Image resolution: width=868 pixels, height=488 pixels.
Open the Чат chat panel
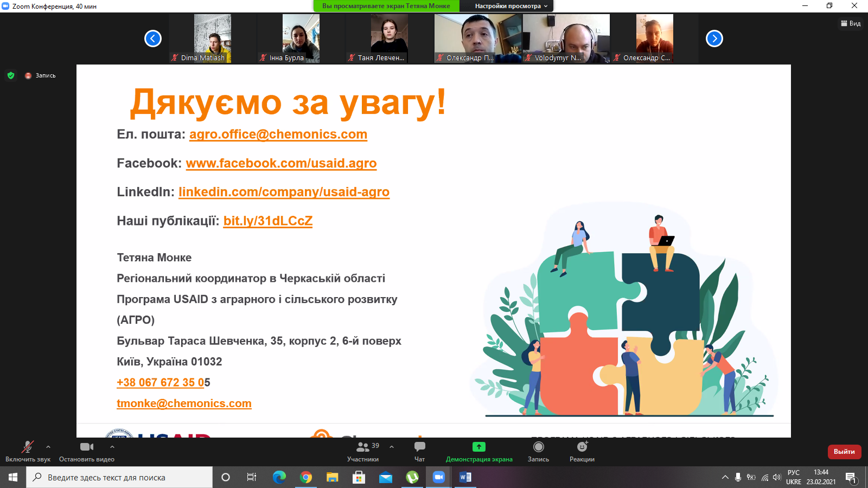pyautogui.click(x=419, y=451)
